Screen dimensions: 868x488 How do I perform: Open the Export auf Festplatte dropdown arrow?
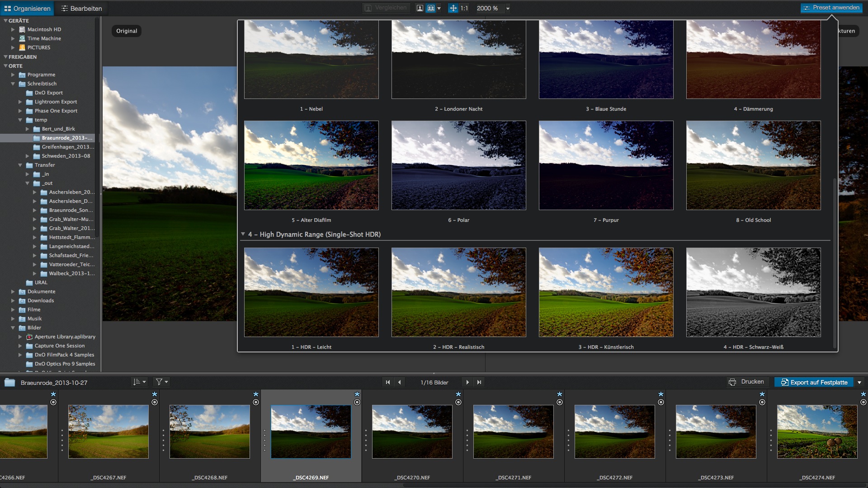click(x=859, y=382)
